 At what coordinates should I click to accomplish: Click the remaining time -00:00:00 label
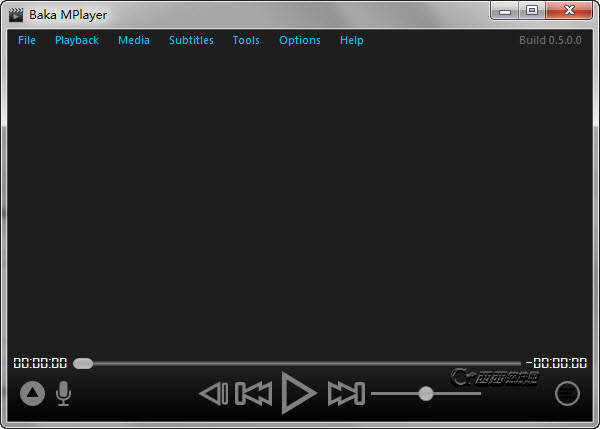556,363
